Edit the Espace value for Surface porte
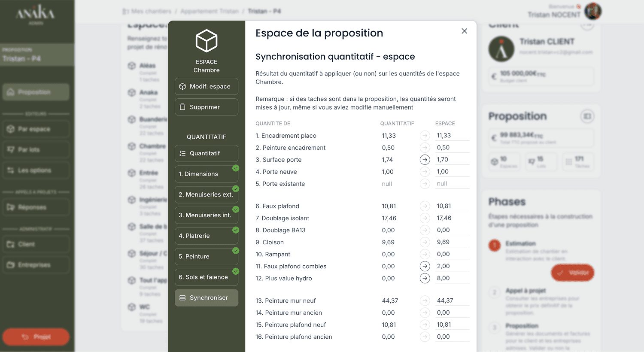Screen dimensions: 644x352 pos(452,160)
